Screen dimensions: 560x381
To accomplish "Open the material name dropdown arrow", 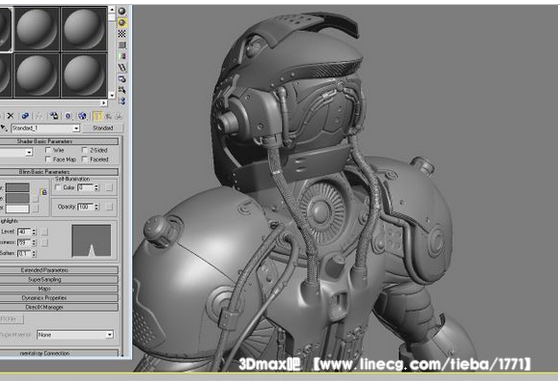I will tap(76, 128).
